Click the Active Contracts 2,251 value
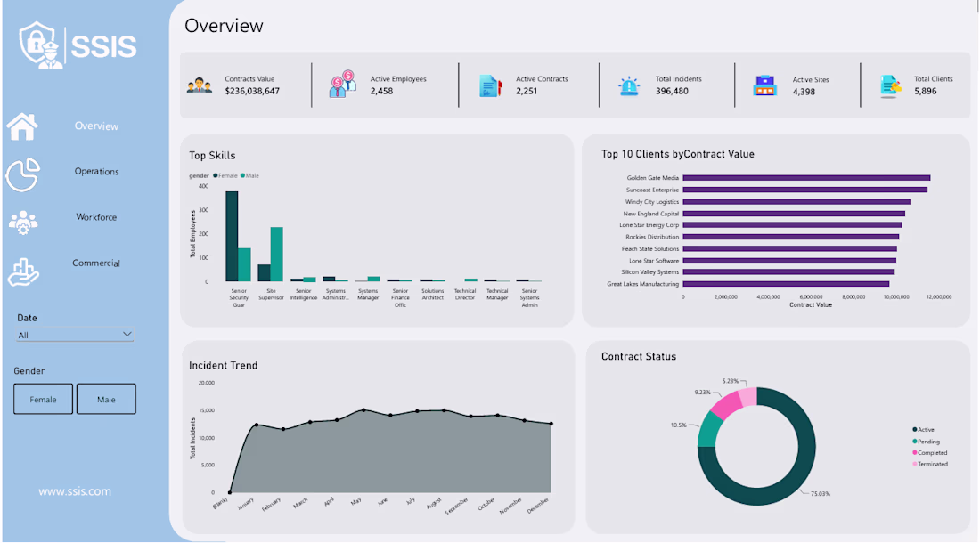980x543 pixels. (x=527, y=91)
